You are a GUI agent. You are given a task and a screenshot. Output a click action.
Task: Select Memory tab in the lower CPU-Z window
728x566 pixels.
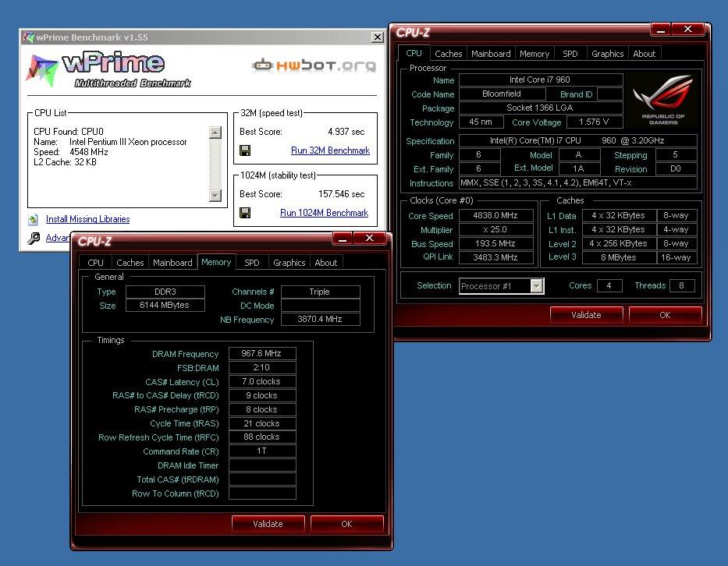point(216,262)
